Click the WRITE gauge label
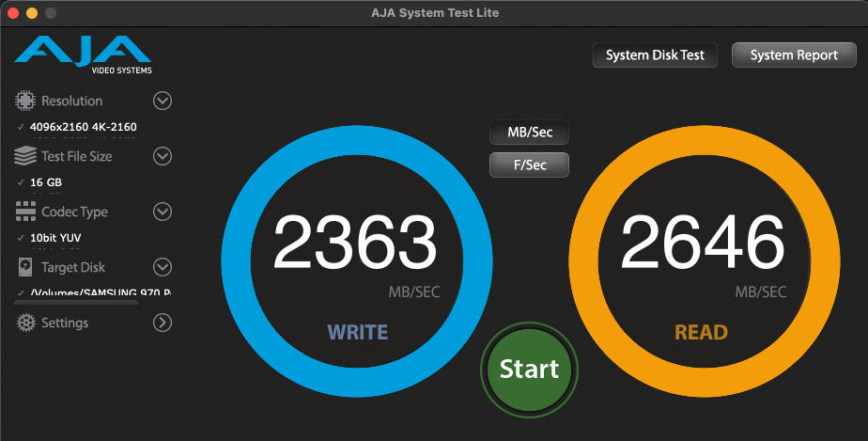The image size is (868, 441). 358,333
